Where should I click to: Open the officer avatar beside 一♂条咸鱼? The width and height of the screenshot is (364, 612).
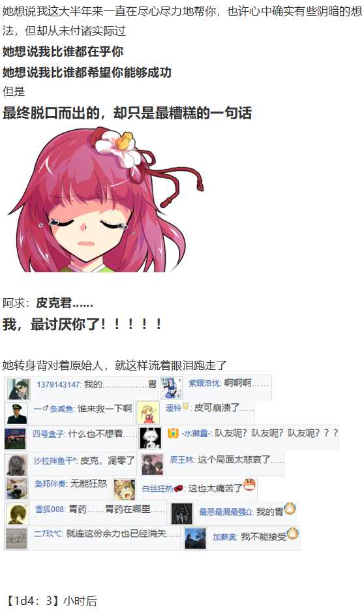[x=16, y=413]
